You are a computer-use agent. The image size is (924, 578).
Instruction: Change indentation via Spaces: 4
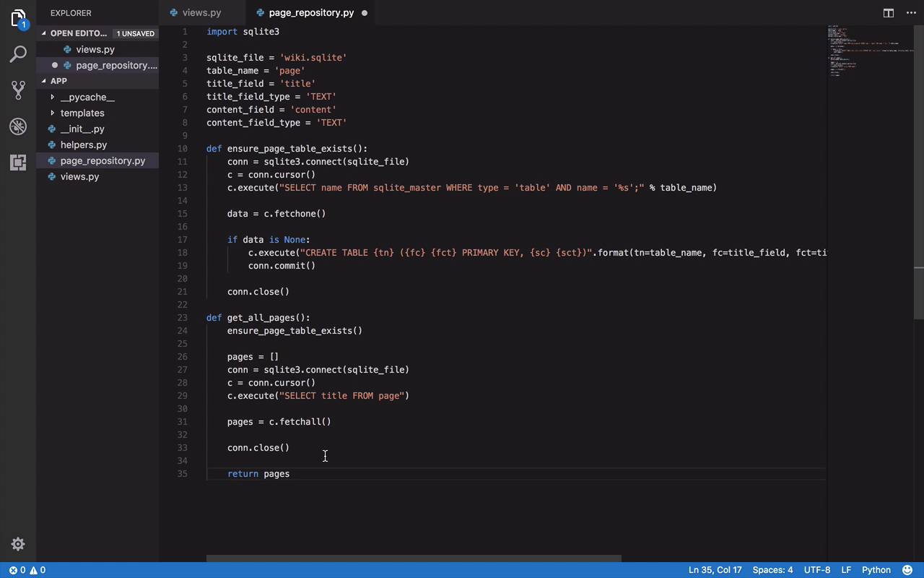tap(772, 570)
